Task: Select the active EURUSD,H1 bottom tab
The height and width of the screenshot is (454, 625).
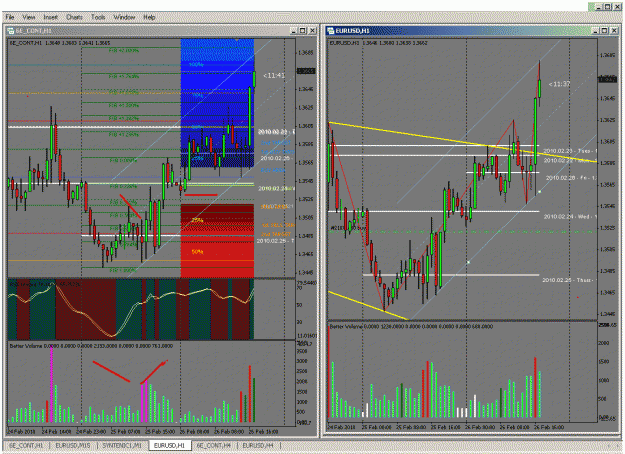Action: [169, 445]
